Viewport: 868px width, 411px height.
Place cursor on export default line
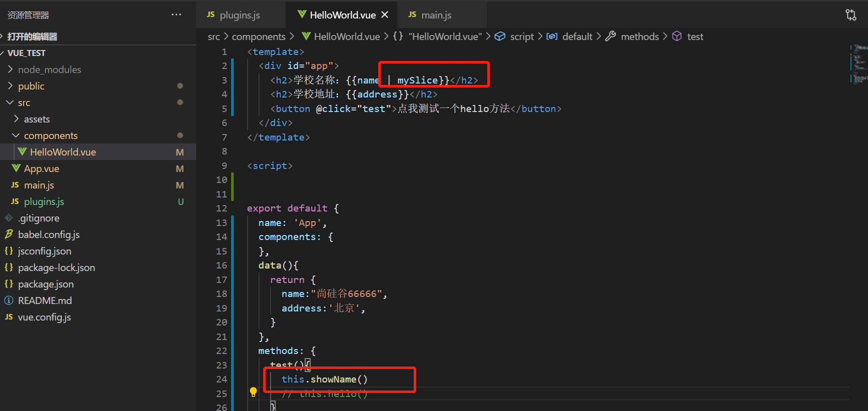coord(293,208)
